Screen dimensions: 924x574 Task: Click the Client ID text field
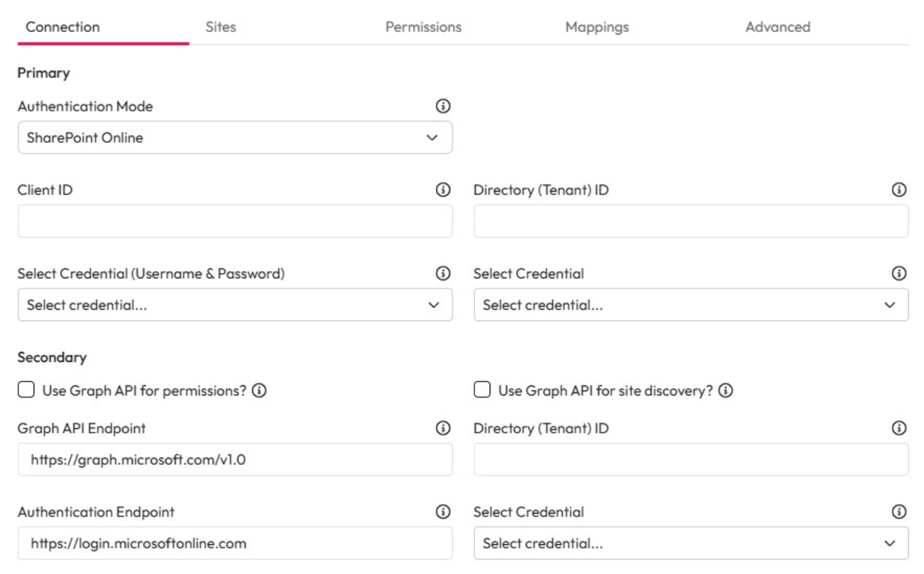click(235, 221)
